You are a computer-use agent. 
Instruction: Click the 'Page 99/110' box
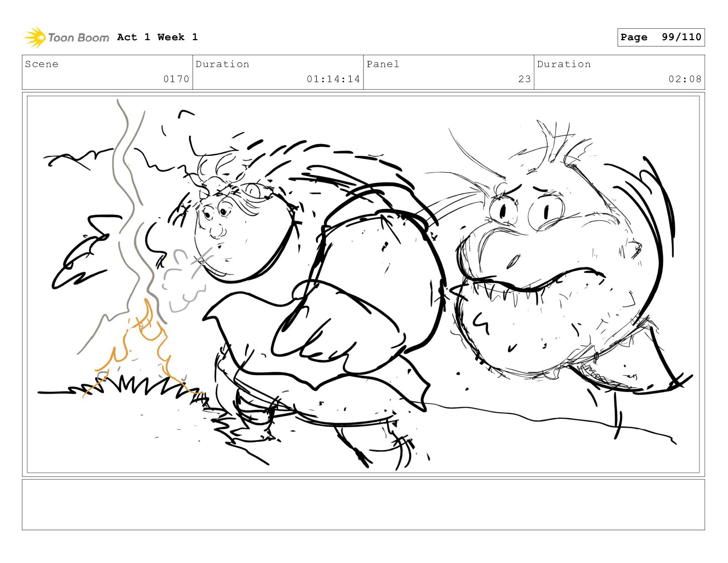pos(661,38)
